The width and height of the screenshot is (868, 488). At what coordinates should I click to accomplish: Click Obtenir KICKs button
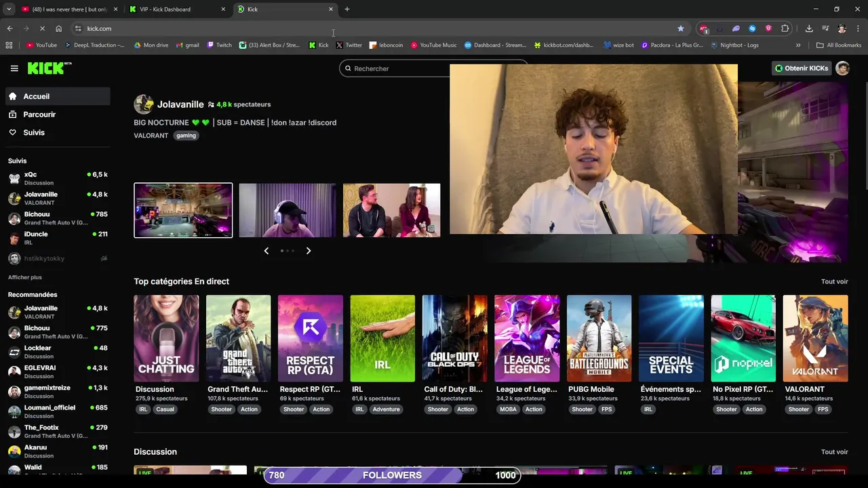[802, 68]
